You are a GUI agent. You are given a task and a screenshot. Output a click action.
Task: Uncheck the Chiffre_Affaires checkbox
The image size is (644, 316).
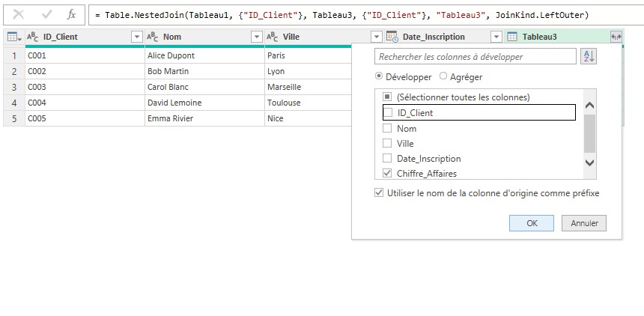click(x=388, y=174)
